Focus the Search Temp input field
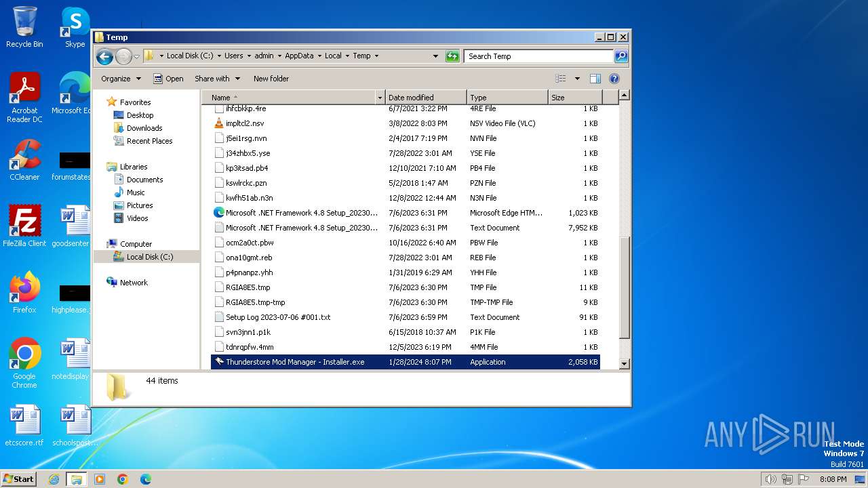The width and height of the screenshot is (868, 488). [539, 56]
